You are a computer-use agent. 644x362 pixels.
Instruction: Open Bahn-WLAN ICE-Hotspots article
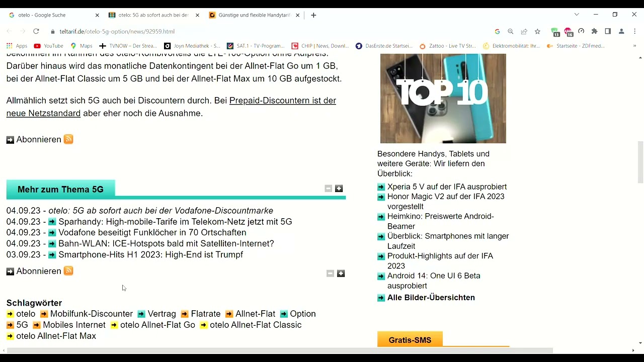click(x=166, y=244)
